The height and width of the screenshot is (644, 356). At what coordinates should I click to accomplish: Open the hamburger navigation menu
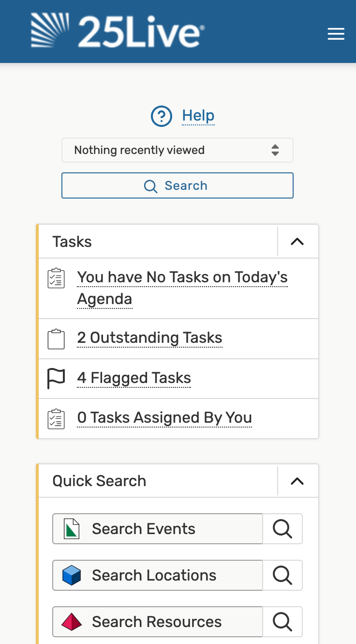(x=336, y=34)
